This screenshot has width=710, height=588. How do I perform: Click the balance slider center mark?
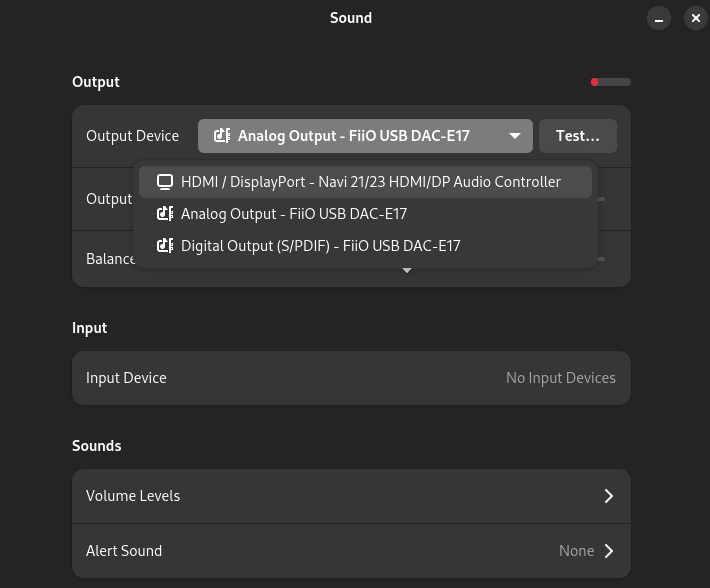tap(407, 270)
